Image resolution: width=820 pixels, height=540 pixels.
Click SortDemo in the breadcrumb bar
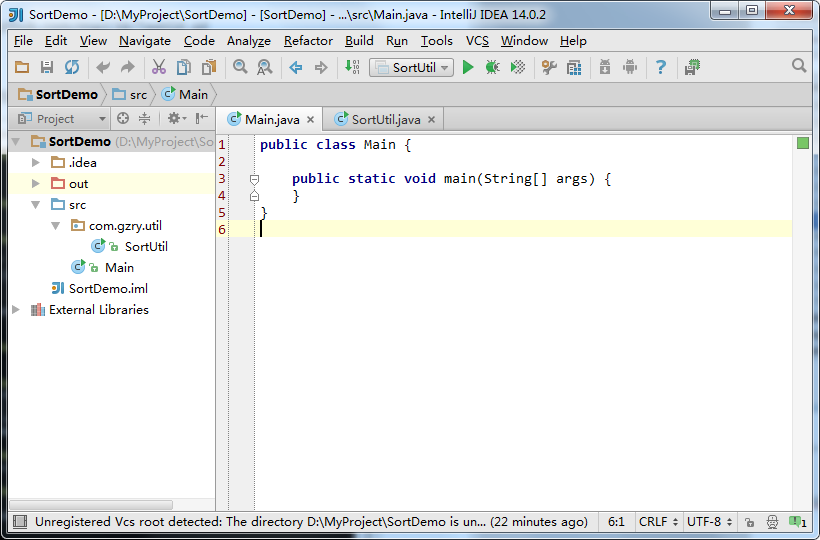(x=58, y=95)
